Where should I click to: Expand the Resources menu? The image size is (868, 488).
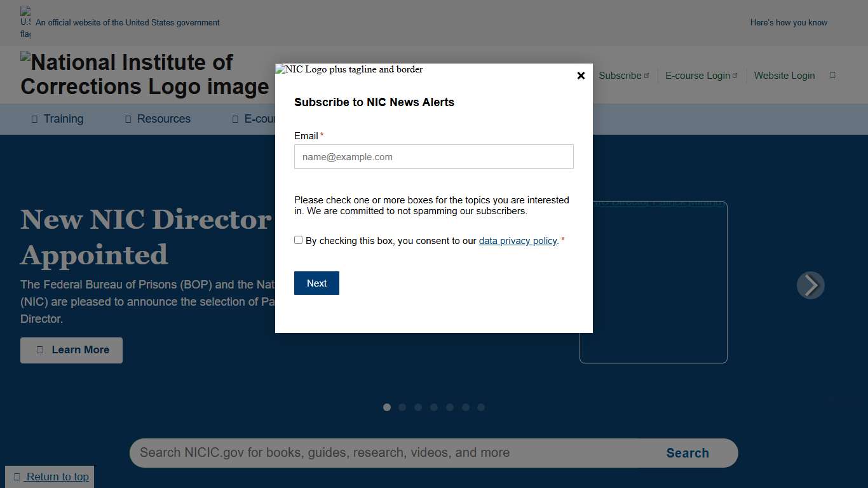pyautogui.click(x=158, y=119)
